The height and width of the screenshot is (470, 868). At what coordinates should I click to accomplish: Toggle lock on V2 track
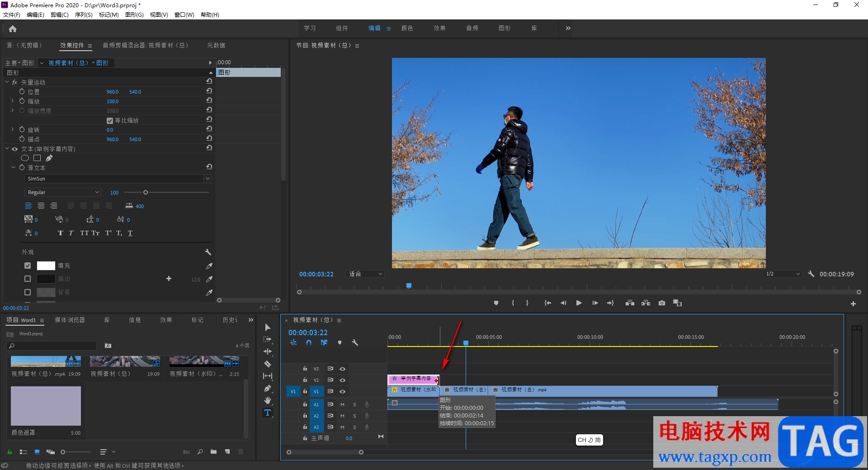[x=305, y=380]
